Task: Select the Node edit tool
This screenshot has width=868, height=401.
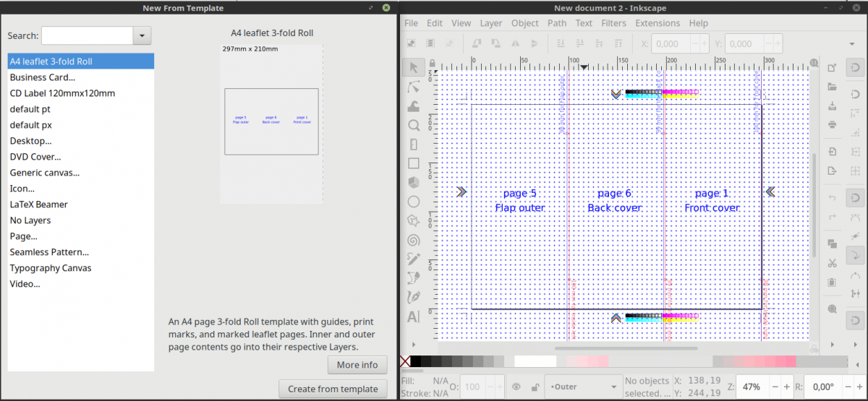Action: point(414,87)
